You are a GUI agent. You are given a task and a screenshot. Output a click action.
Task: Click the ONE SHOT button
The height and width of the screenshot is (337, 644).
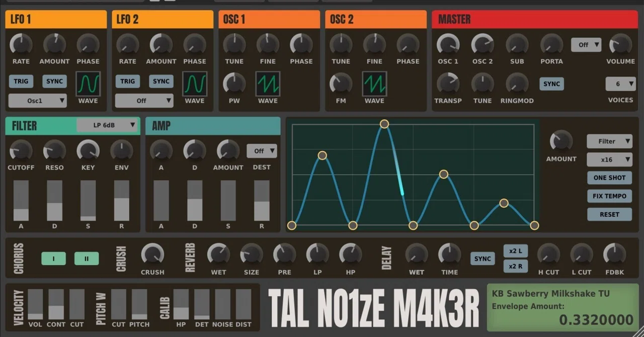(x=610, y=178)
